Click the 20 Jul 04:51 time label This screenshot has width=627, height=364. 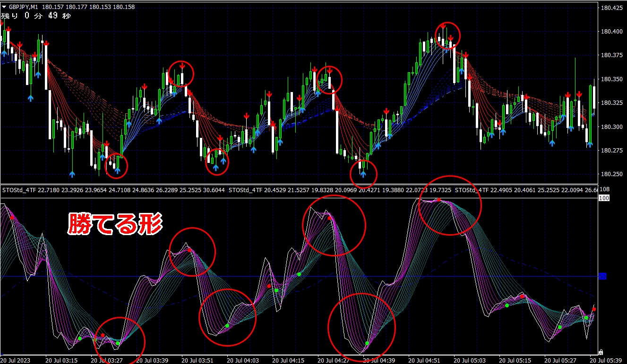tap(425, 360)
